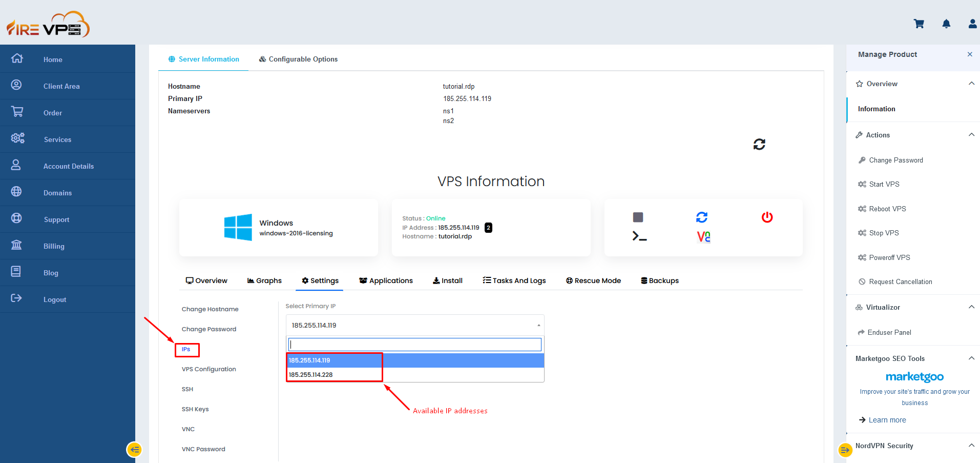The height and width of the screenshot is (463, 980).
Task: Click marketgoo Learn more link
Action: (x=883, y=420)
